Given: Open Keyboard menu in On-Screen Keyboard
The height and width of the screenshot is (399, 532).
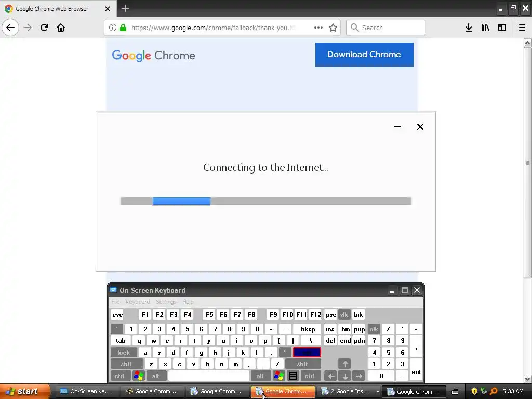Looking at the screenshot, I should click(137, 302).
